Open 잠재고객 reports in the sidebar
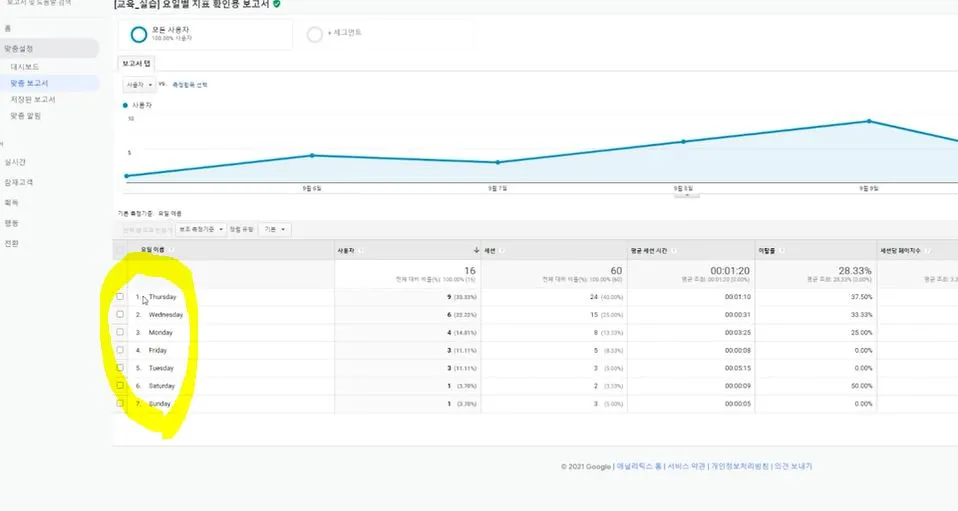Viewport: 958px width, 511px height. (19, 182)
